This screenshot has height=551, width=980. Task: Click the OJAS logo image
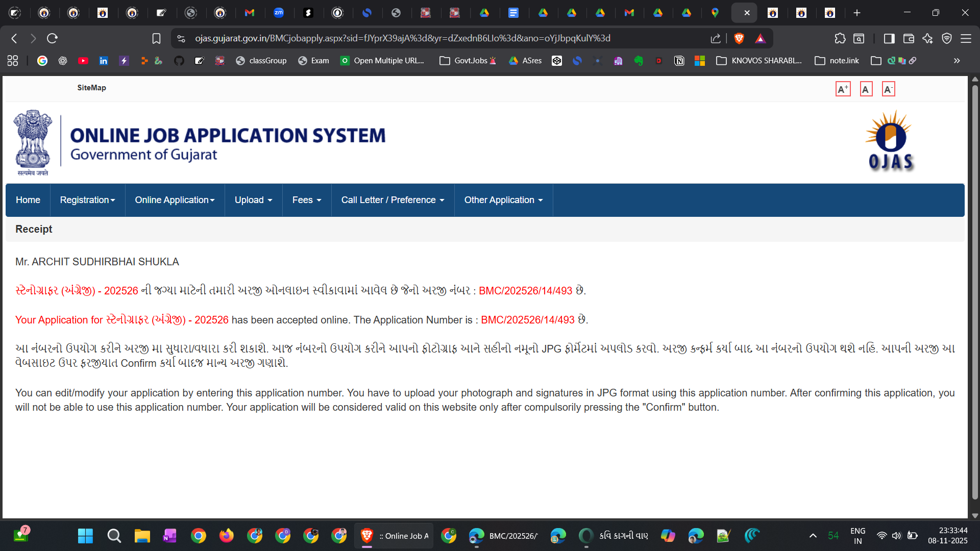(x=891, y=140)
